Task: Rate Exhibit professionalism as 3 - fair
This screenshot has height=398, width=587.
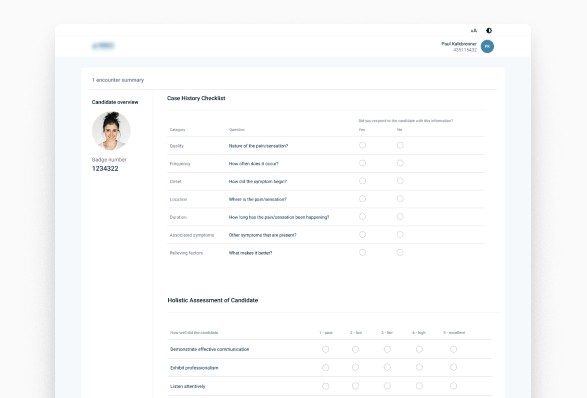Action: point(387,367)
